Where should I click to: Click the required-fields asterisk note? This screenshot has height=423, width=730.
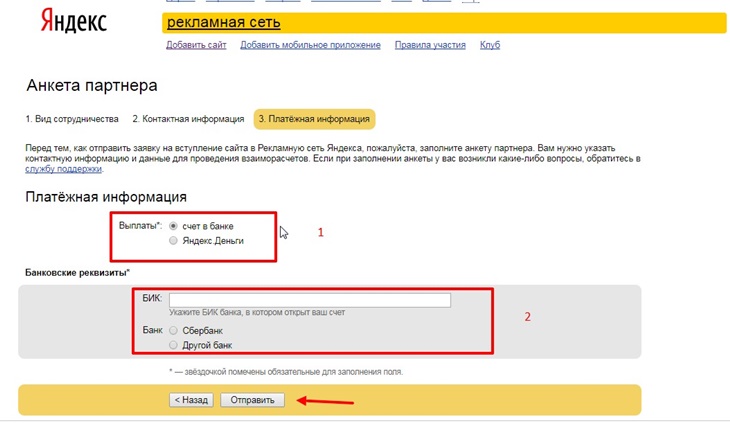286,372
